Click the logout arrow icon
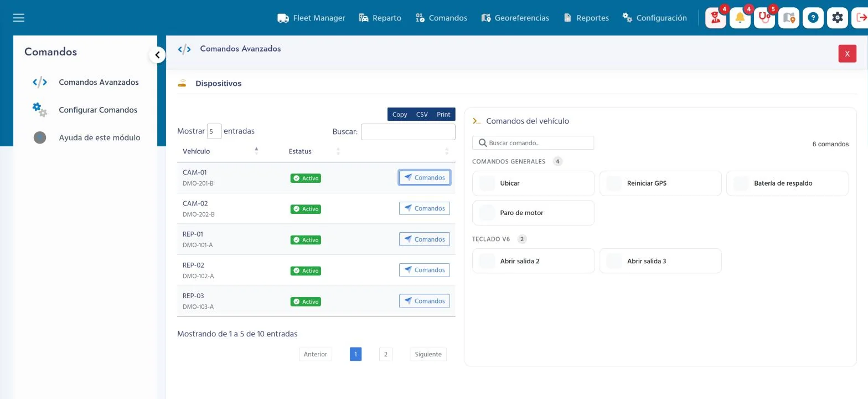Viewport: 868px width, 399px height. pos(861,18)
